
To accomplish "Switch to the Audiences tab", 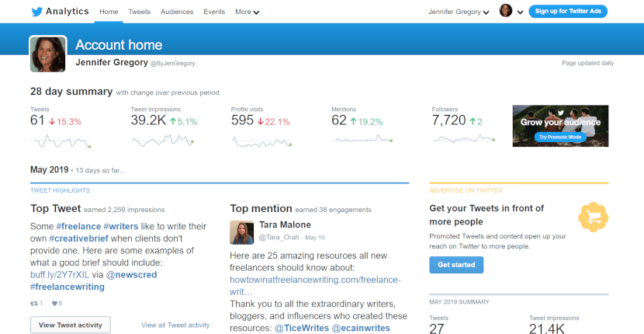I will click(x=177, y=12).
